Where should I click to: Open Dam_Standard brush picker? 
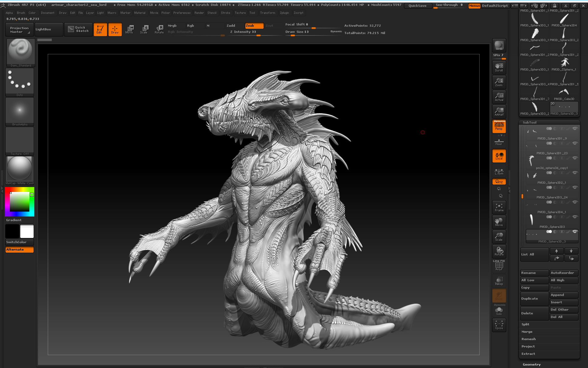21,52
